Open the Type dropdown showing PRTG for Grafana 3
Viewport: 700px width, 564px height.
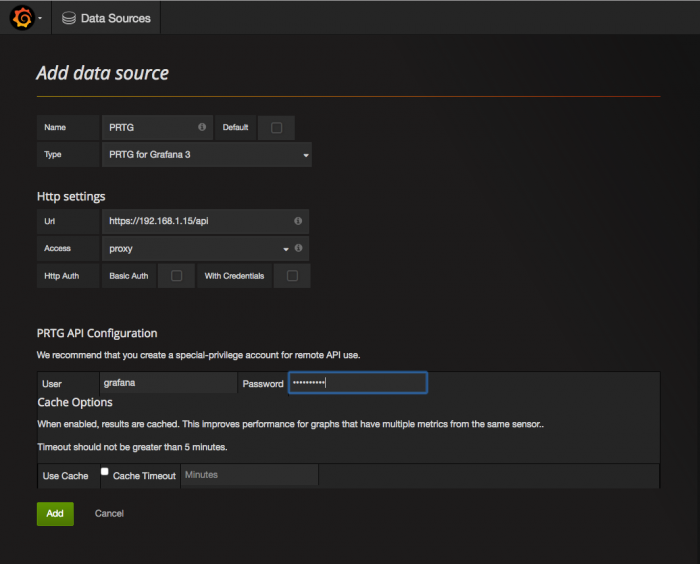(x=207, y=155)
